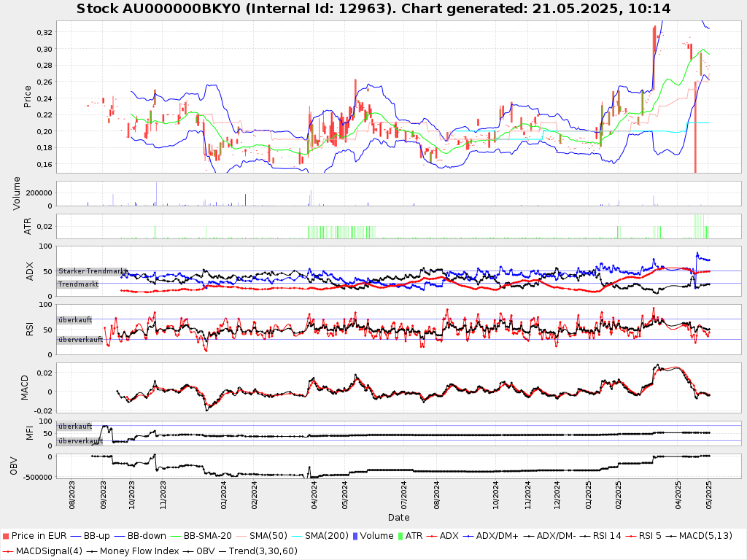Click the 04/2024 date tick label
The image size is (747, 560).
[x=314, y=495]
